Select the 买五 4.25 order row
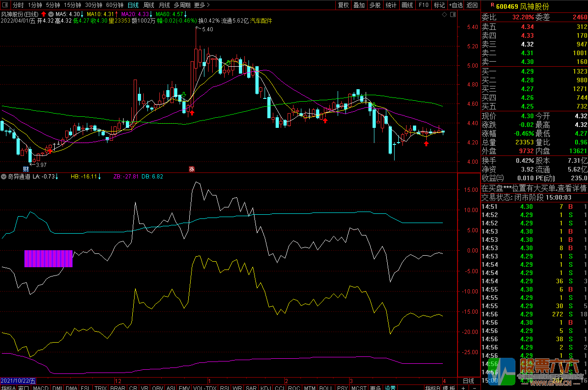 534,106
